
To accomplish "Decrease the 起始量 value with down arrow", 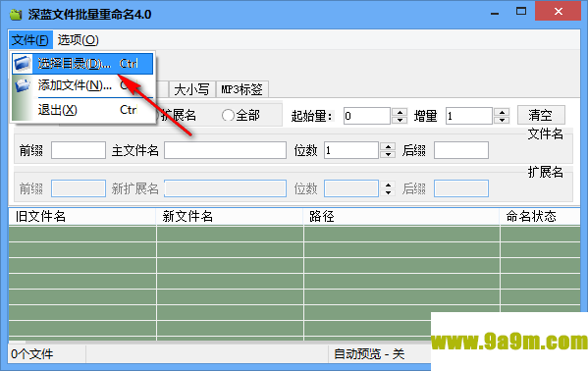I will (x=400, y=120).
